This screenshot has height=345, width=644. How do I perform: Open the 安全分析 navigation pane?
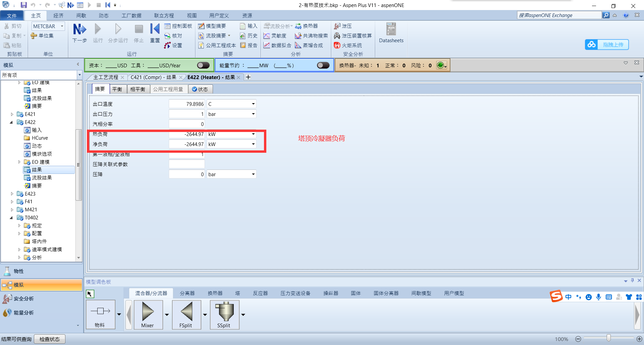(x=42, y=298)
